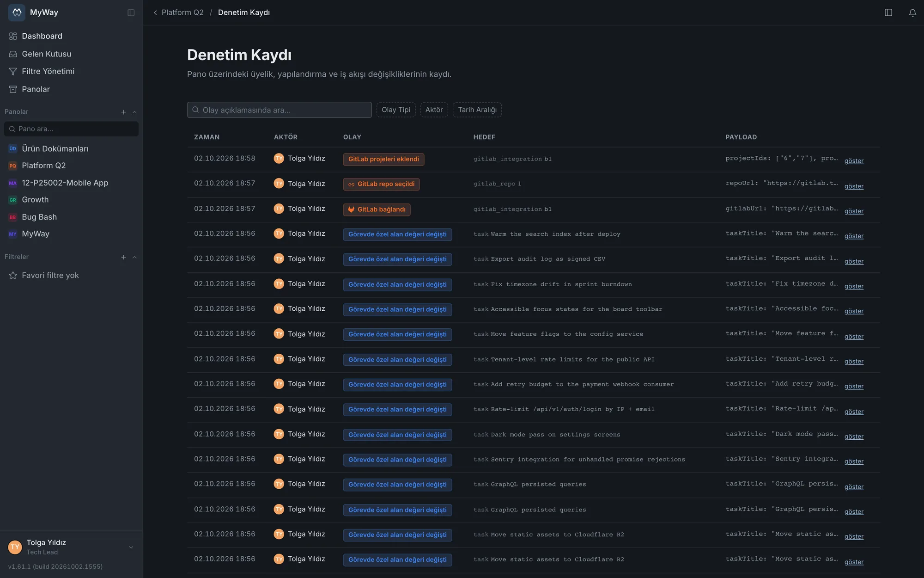This screenshot has width=924, height=578.
Task: Click the Growth board GR badge
Action: click(13, 200)
